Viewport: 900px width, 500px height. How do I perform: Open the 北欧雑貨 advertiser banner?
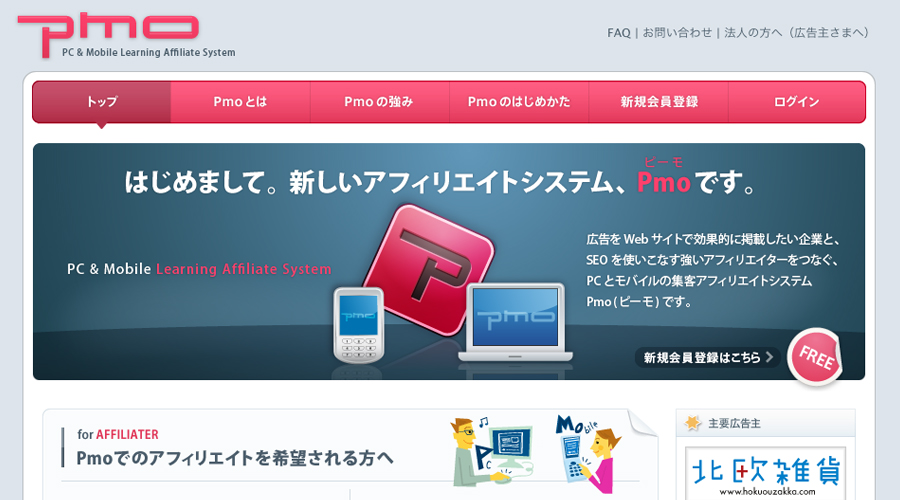[765, 472]
